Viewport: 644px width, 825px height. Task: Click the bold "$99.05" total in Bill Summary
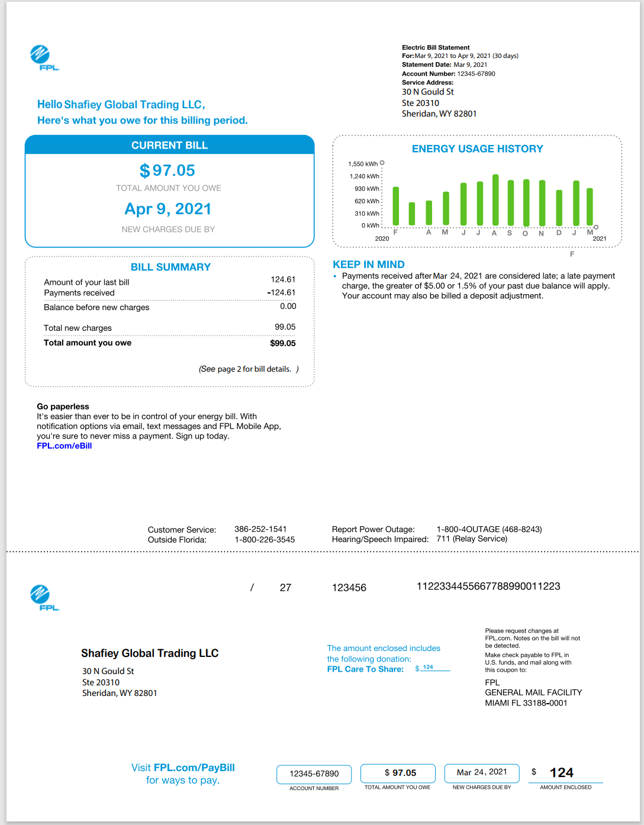coord(283,343)
